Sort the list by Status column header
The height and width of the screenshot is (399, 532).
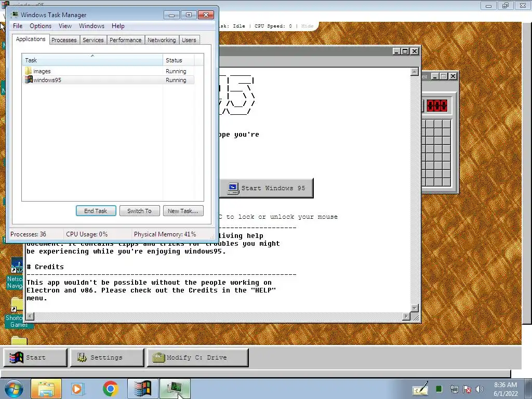[x=179, y=60]
